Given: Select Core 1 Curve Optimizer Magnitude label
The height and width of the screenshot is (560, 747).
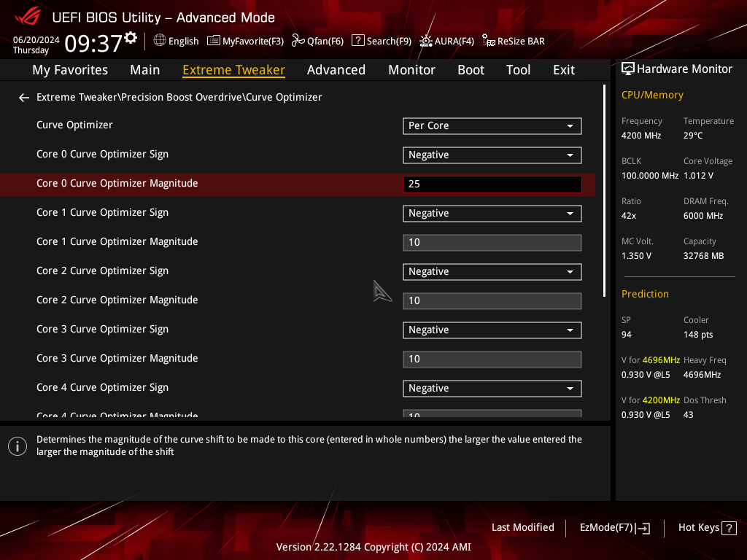Looking at the screenshot, I should pyautogui.click(x=117, y=242).
